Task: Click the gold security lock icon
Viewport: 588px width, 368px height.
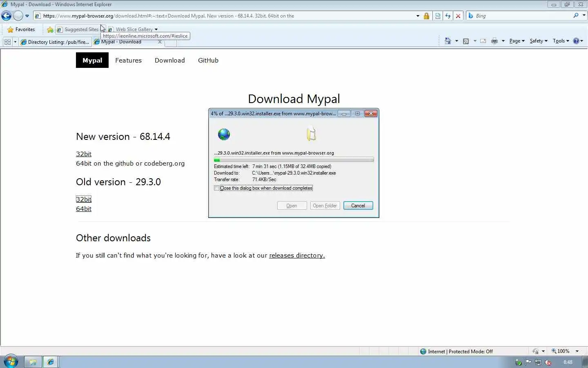Action: 426,16
